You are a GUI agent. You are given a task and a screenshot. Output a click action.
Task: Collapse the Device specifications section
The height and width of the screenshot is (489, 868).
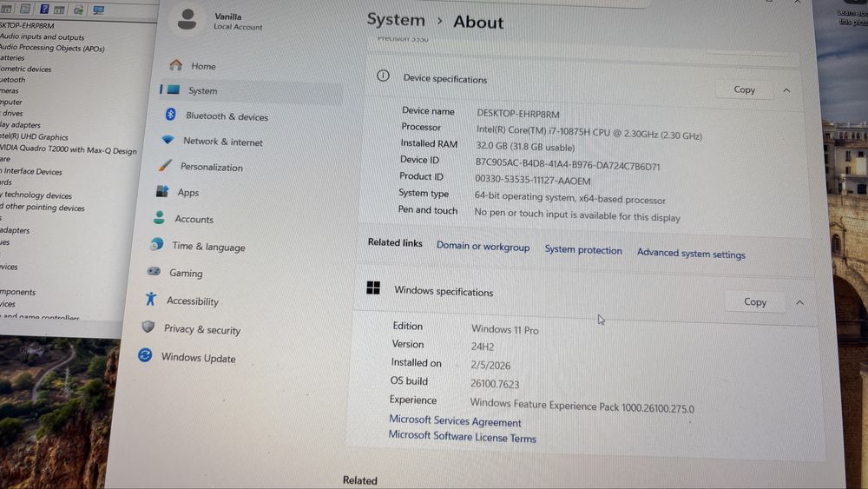pyautogui.click(x=786, y=90)
